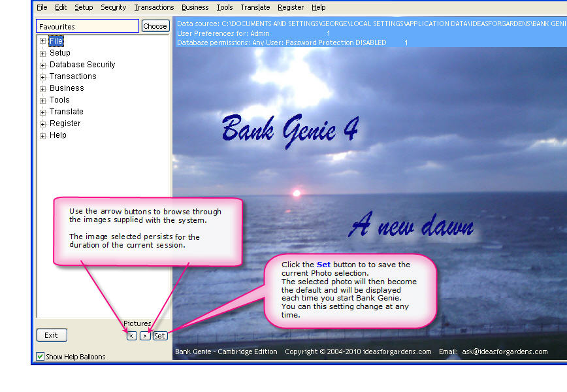Click the Choose button next to Favourites
567x392 pixels.
pos(155,26)
